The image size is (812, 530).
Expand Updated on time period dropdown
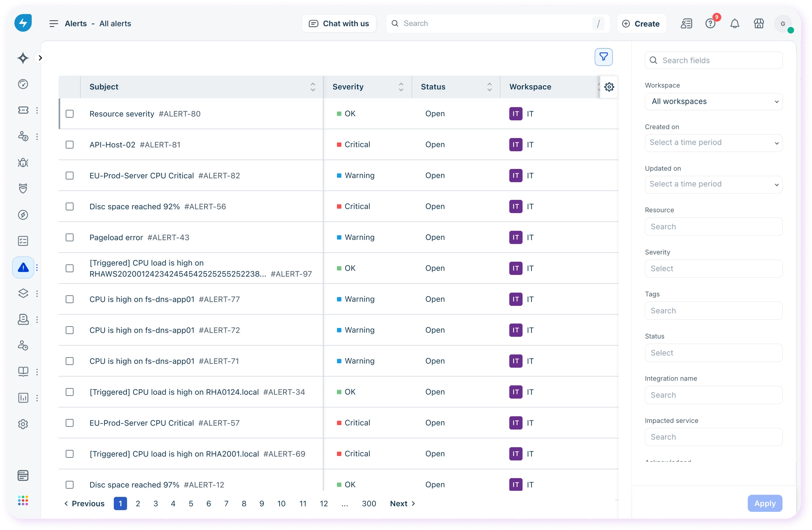coord(713,184)
